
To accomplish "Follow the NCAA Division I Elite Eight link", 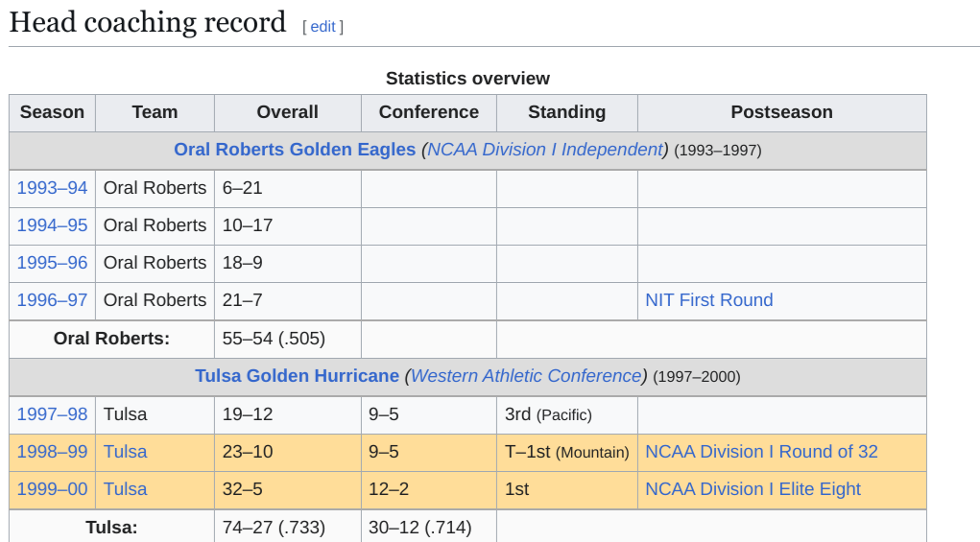I will click(x=753, y=489).
